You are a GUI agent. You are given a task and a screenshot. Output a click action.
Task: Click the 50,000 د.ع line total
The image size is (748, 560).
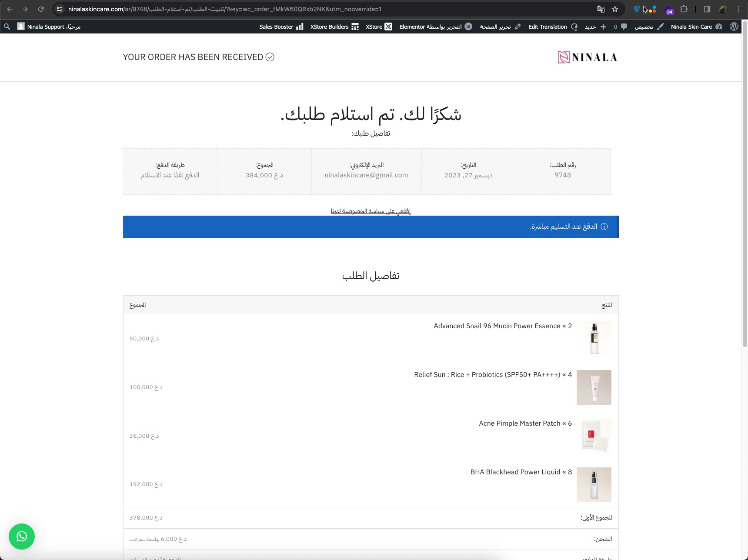tap(144, 339)
